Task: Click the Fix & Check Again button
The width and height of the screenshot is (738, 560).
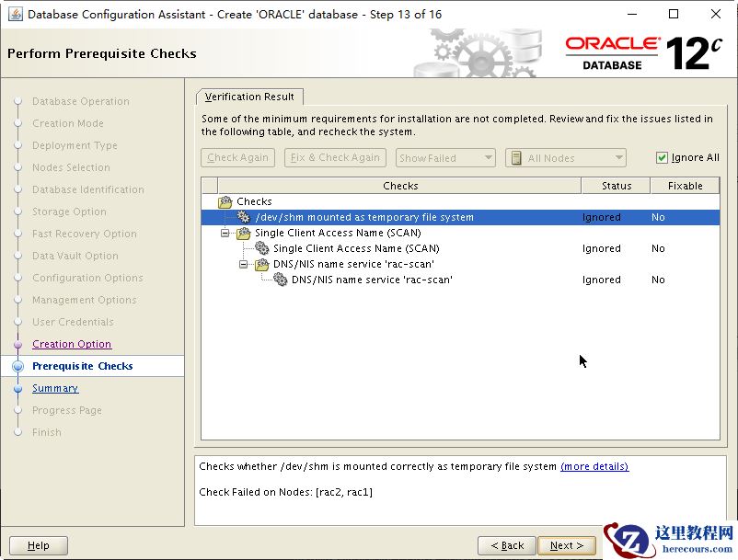Action: pyautogui.click(x=335, y=157)
